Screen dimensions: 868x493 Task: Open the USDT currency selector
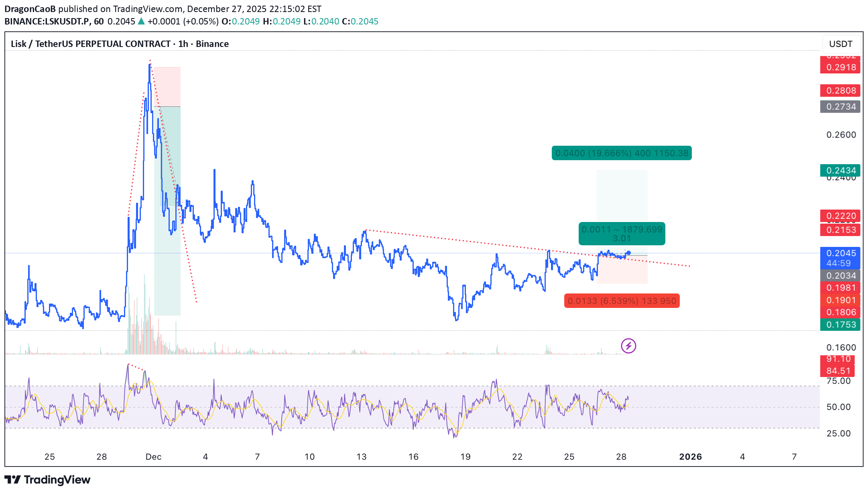tap(840, 44)
